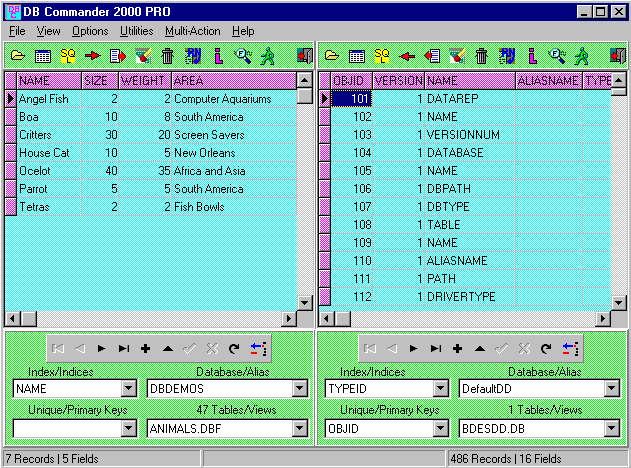Select the VERSIONNUM cell
This screenshot has width=631, height=468.
point(470,134)
